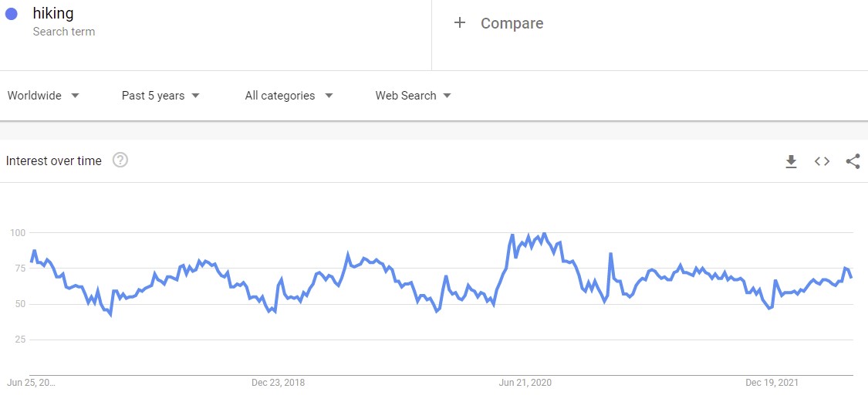Open the Web Search type dropdown
Viewport: 868px width, 419px height.
pos(413,96)
